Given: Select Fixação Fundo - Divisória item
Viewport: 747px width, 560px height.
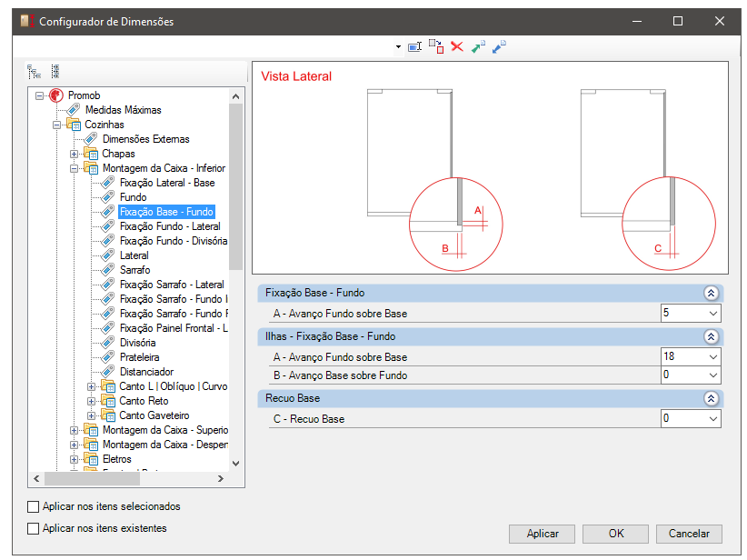Looking at the screenshot, I should pos(174,241).
